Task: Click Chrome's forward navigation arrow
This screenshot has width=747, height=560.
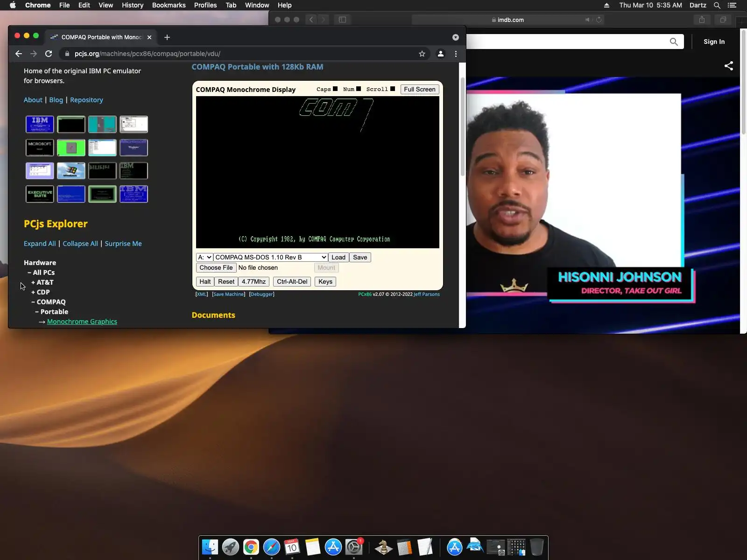Action: 34,54
